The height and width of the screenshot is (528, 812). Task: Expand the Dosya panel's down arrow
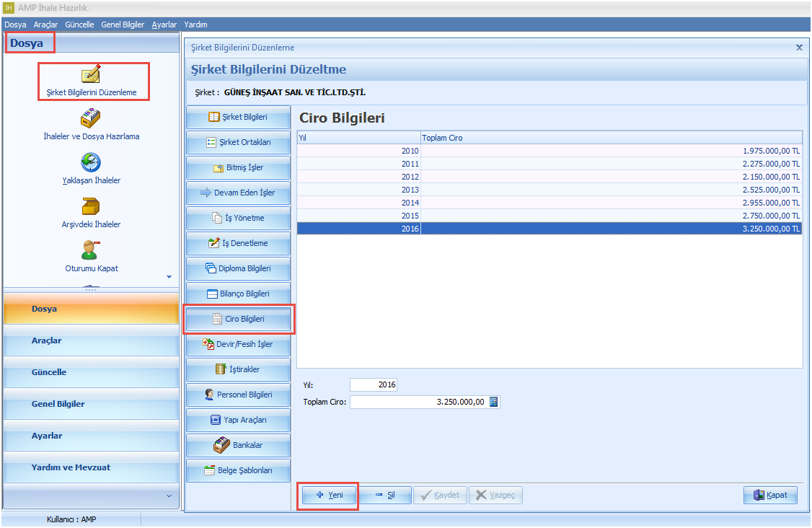[x=169, y=277]
